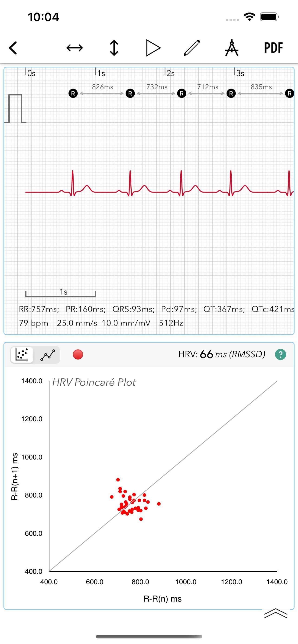
Task: Export the ECG as PDF
Action: click(x=273, y=48)
